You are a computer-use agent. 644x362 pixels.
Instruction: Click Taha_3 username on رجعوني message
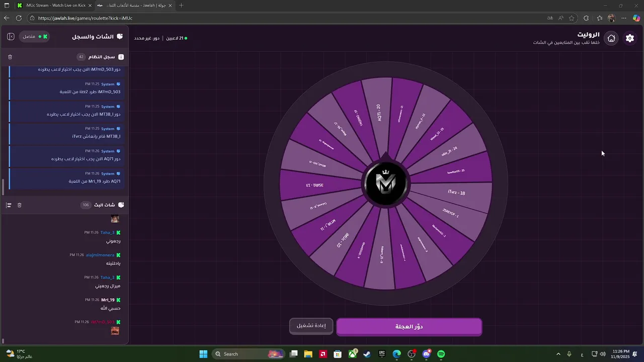coord(107,233)
